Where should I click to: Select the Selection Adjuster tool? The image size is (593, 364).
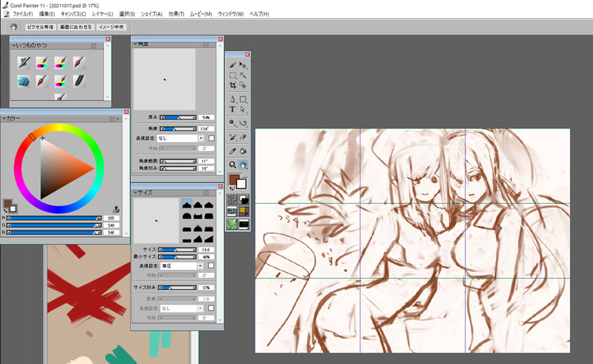tap(243, 85)
